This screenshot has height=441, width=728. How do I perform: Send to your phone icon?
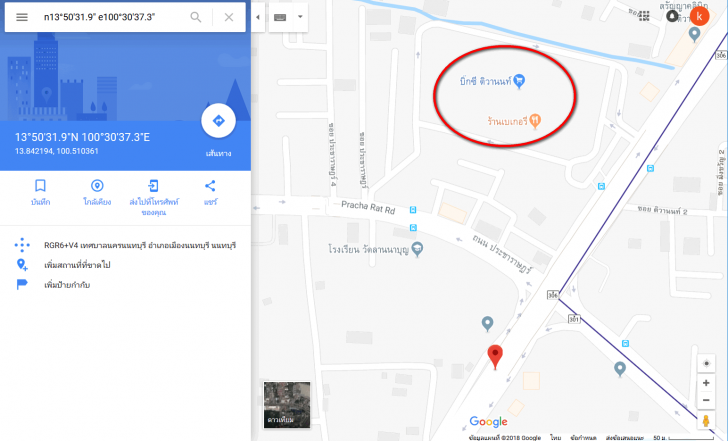point(153,186)
